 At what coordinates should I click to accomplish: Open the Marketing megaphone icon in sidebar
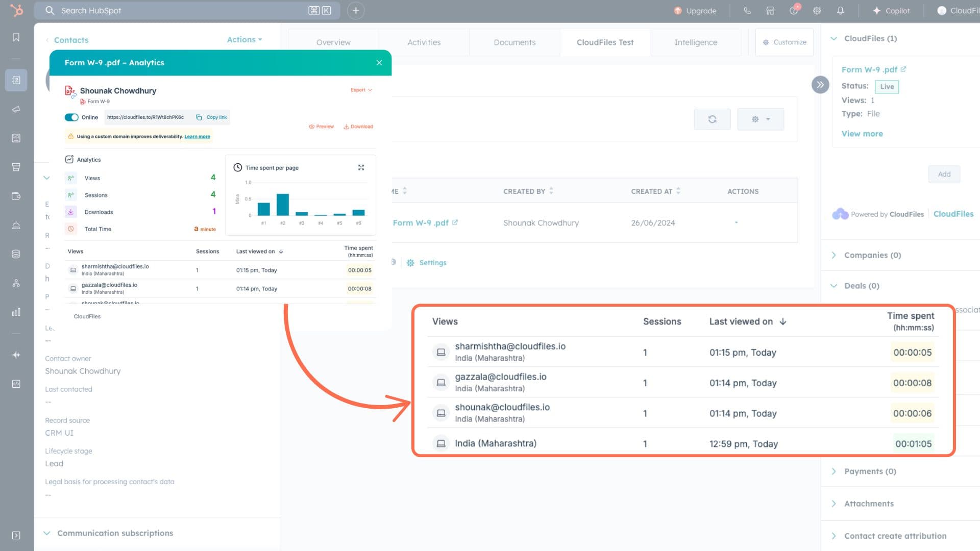[x=16, y=109]
